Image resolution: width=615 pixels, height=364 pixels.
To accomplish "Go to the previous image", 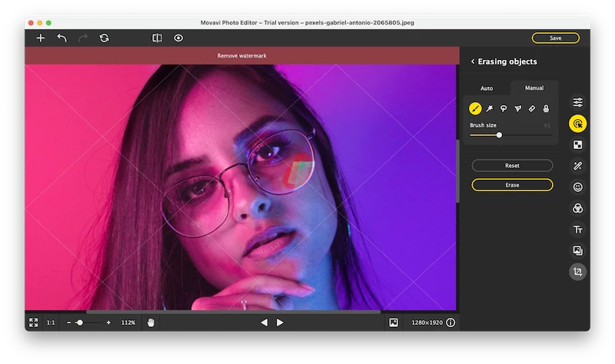I will 264,323.
